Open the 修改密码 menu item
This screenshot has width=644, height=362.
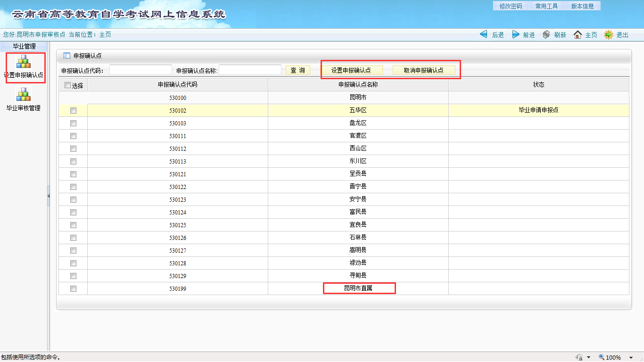511,6
